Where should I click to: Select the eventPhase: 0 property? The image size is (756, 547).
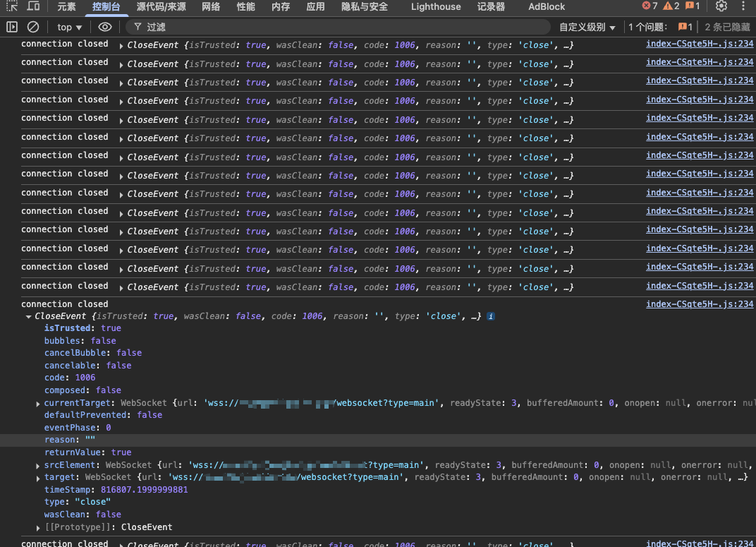pos(78,428)
